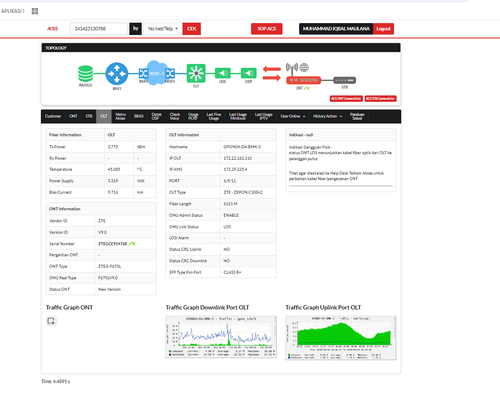This screenshot has height=393, width=500.
Task: Click the ACS logo link
Action: point(52,29)
